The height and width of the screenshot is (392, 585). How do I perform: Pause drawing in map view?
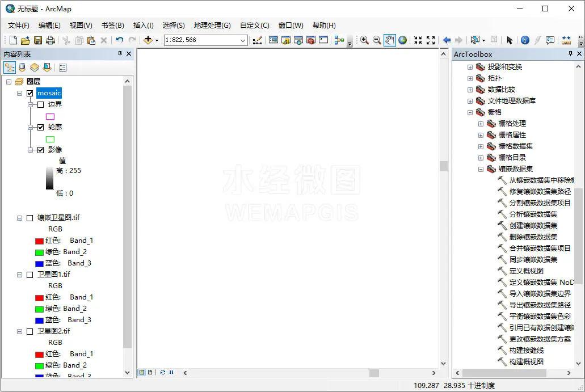pos(171,372)
